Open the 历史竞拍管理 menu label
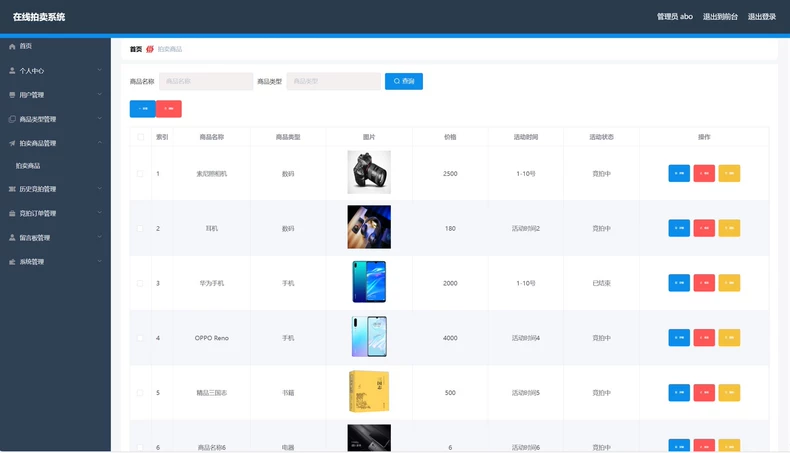Screen dimensions: 790x453 [38, 189]
